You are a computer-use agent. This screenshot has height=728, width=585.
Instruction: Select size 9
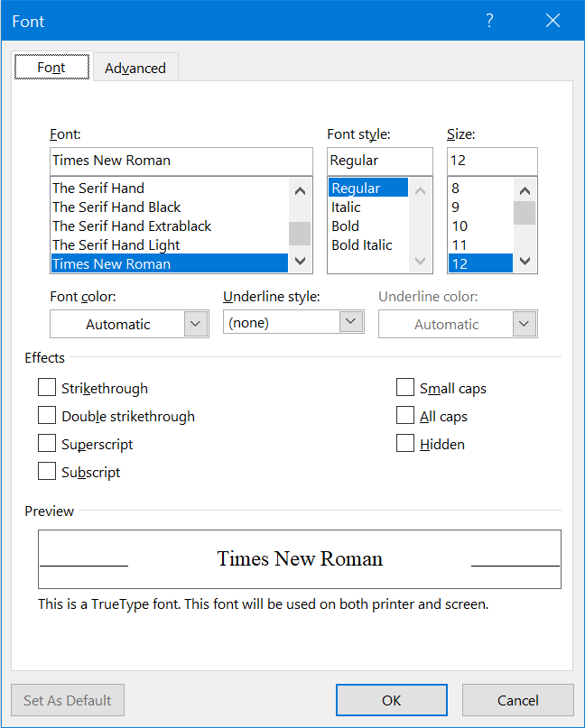[x=480, y=207]
